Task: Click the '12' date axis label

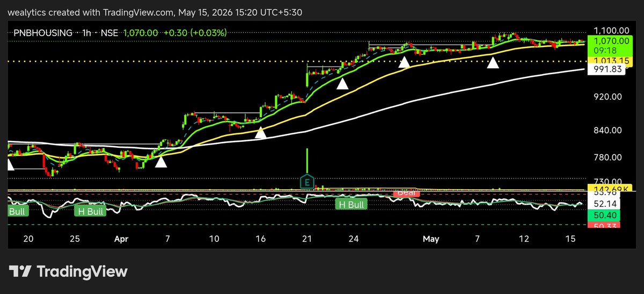Action: click(x=524, y=238)
